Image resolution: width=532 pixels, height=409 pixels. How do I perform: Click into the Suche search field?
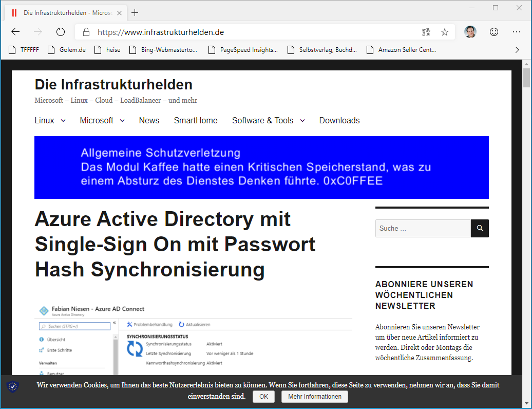423,228
